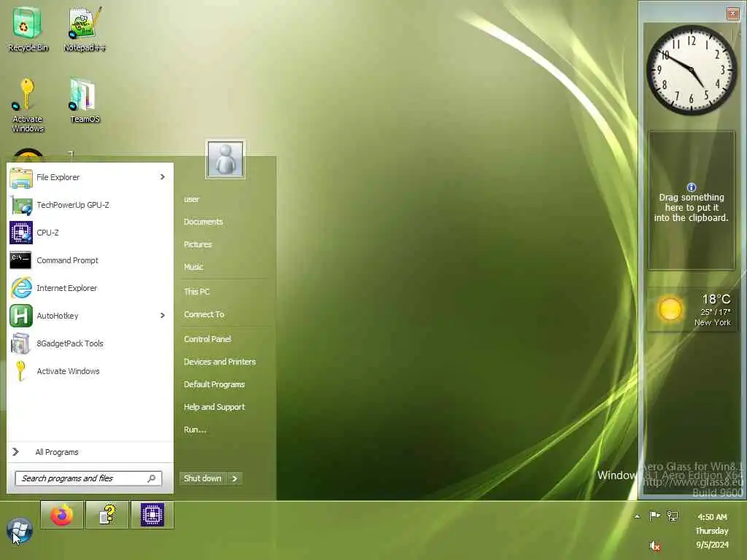Open Help and Support

[214, 407]
